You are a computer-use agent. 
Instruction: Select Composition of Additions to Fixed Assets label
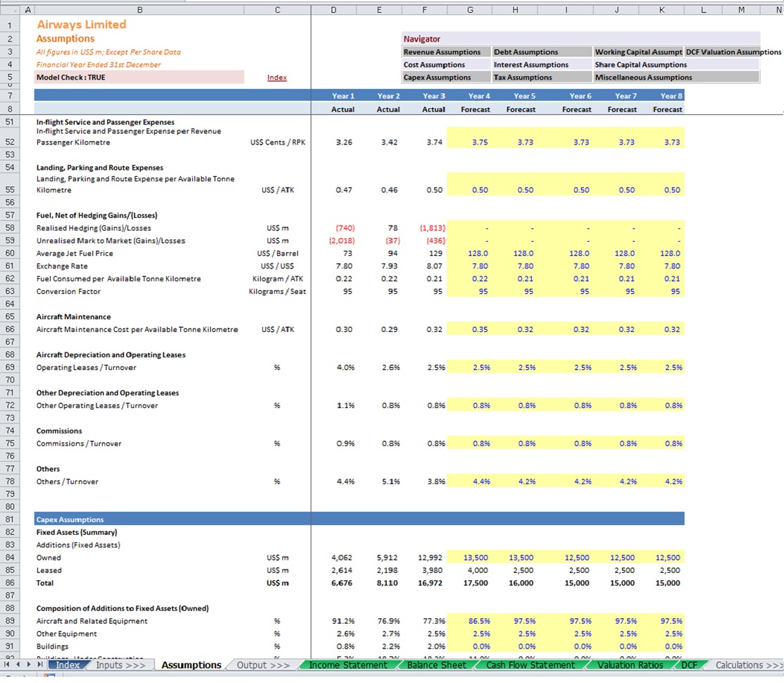(123, 608)
